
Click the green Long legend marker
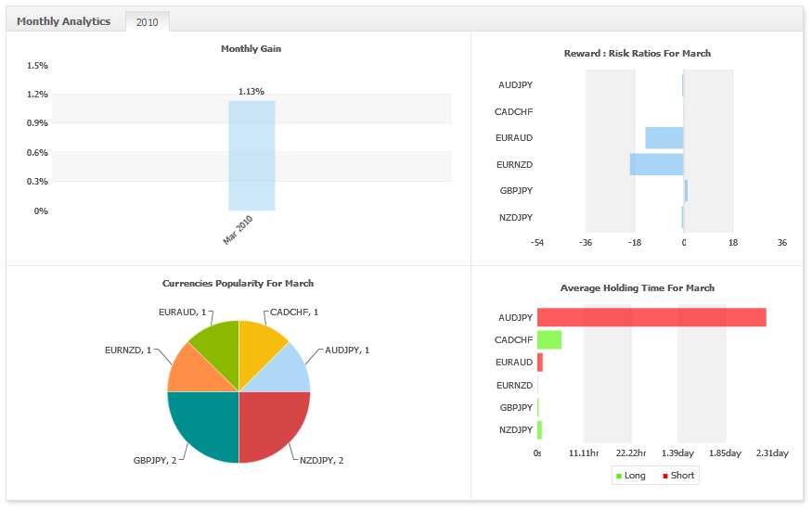click(x=619, y=476)
